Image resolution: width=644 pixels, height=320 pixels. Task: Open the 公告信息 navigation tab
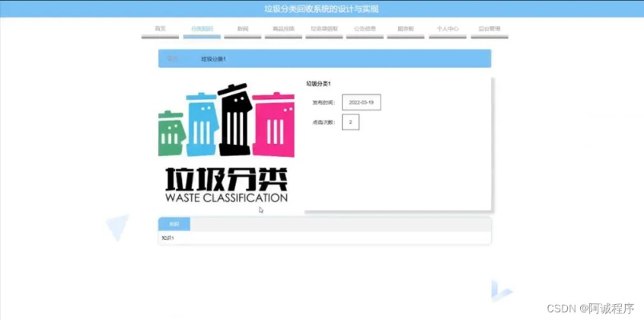coord(365,29)
